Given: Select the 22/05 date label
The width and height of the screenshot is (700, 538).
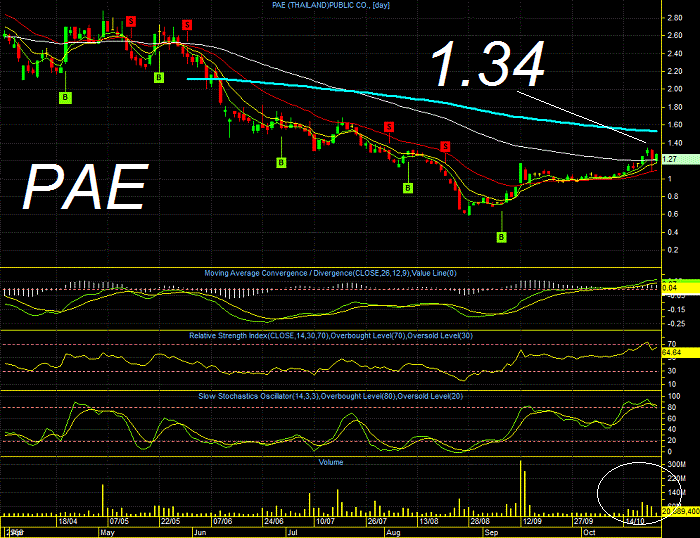Looking at the screenshot, I should (x=171, y=521).
